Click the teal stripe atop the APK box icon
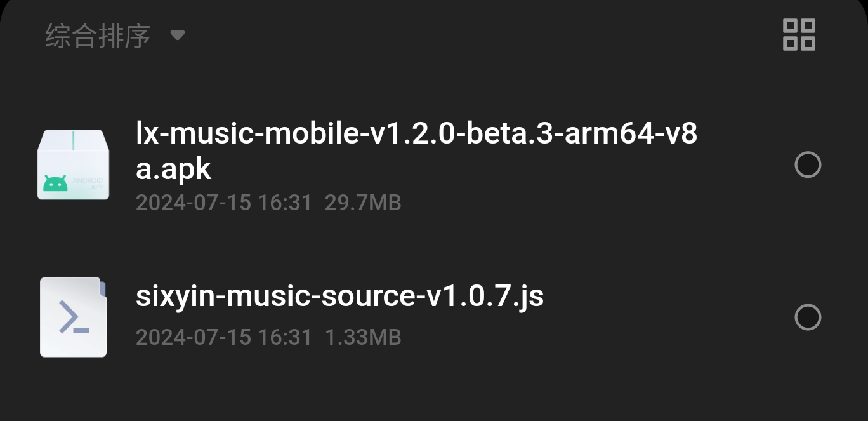Image resolution: width=868 pixels, height=421 pixels. click(73, 140)
